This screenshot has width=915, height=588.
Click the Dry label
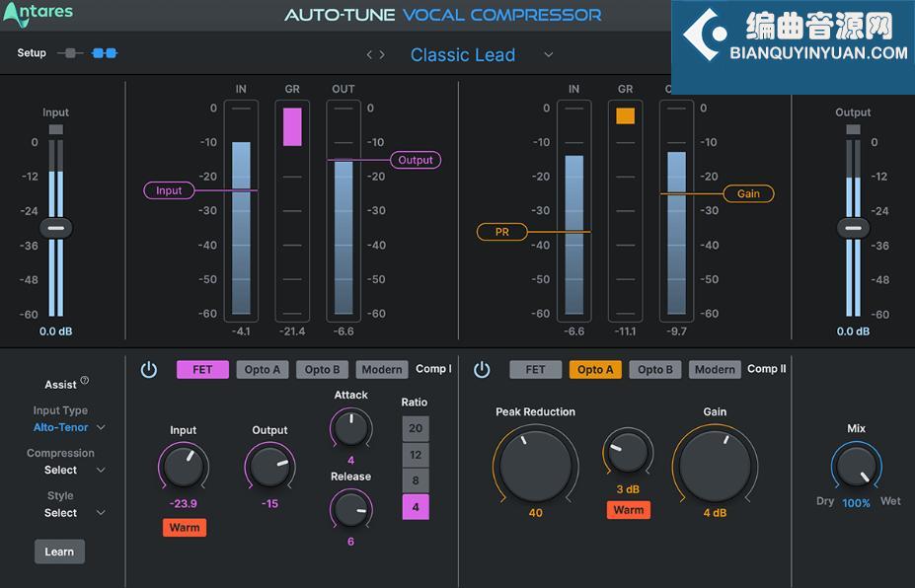tap(825, 501)
